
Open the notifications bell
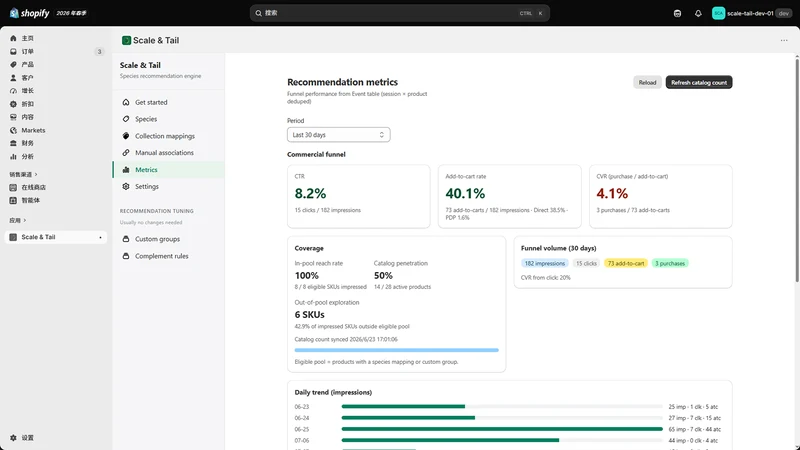coord(698,13)
